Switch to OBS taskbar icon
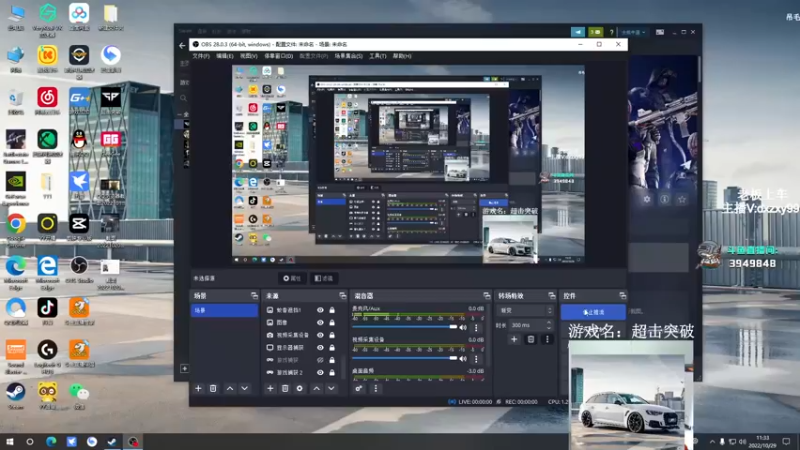Screen dimensions: 800x450 pyautogui.click(x=133, y=442)
